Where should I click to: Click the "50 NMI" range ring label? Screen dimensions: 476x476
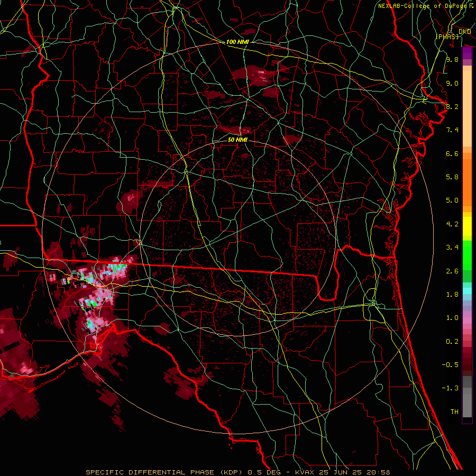[237, 140]
